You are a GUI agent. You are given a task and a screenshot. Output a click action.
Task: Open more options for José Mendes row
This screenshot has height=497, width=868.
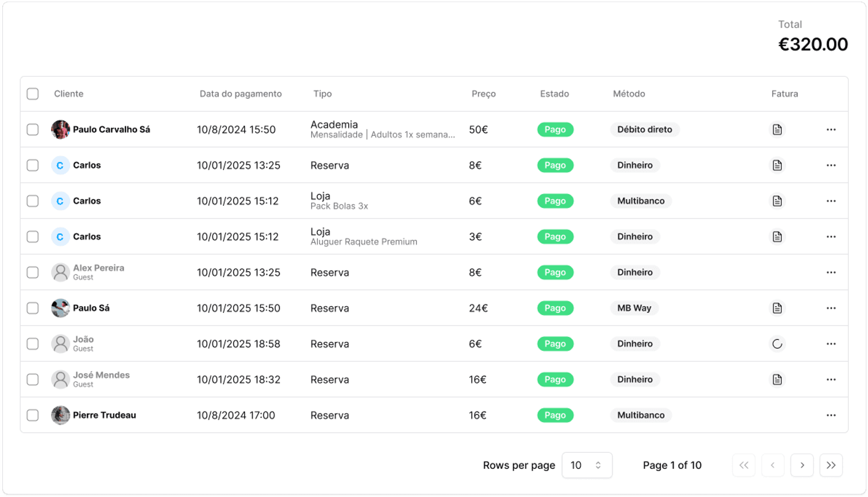click(831, 379)
